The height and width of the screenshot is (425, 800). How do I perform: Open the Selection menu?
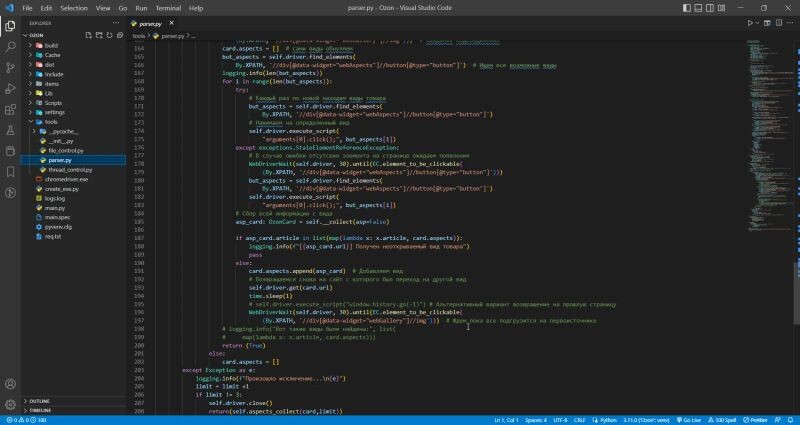73,7
